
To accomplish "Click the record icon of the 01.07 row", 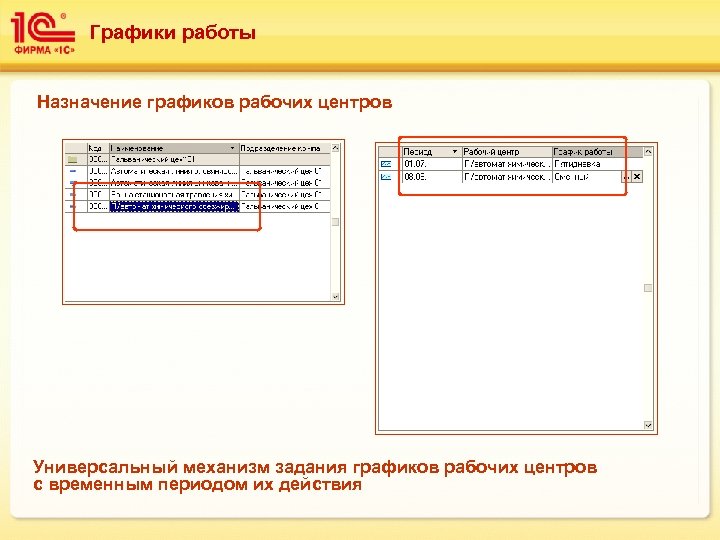I will click(x=386, y=164).
